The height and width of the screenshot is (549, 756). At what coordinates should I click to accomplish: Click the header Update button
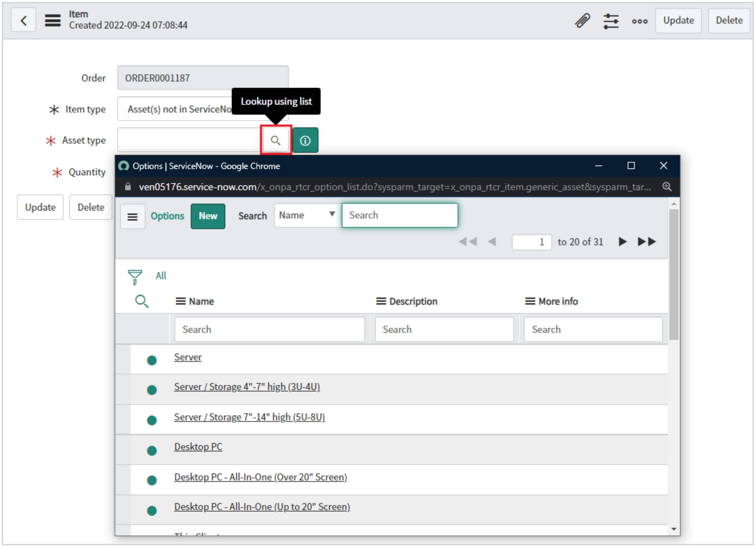[x=678, y=20]
